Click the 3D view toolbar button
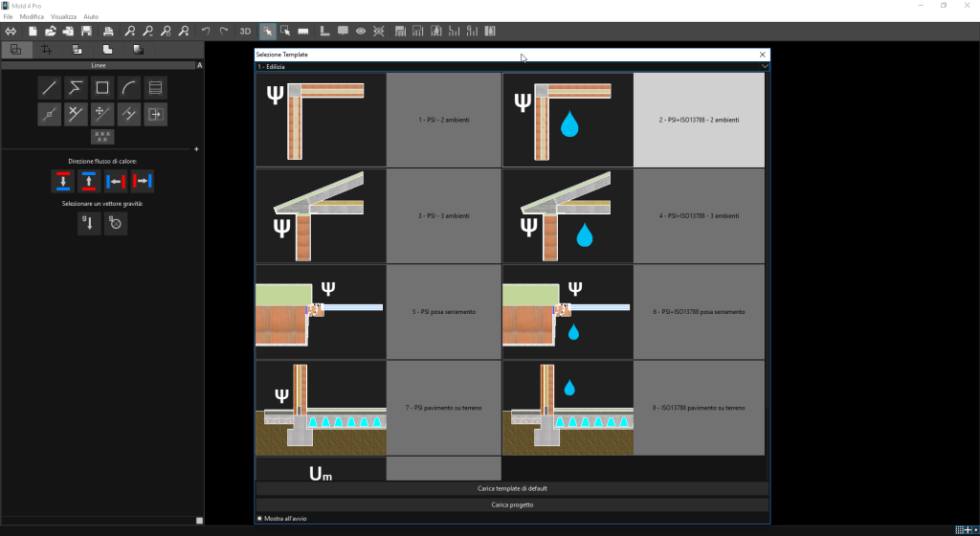 click(x=245, y=31)
